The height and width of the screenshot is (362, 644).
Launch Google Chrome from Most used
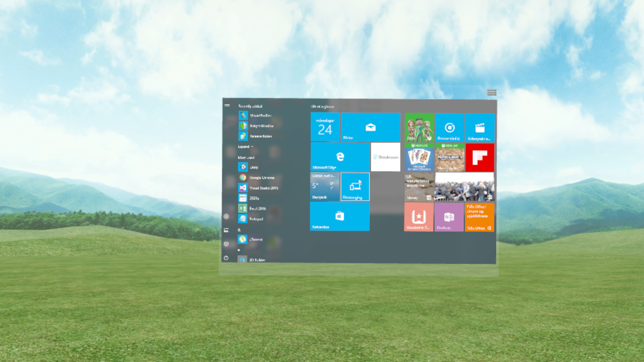pyautogui.click(x=262, y=177)
